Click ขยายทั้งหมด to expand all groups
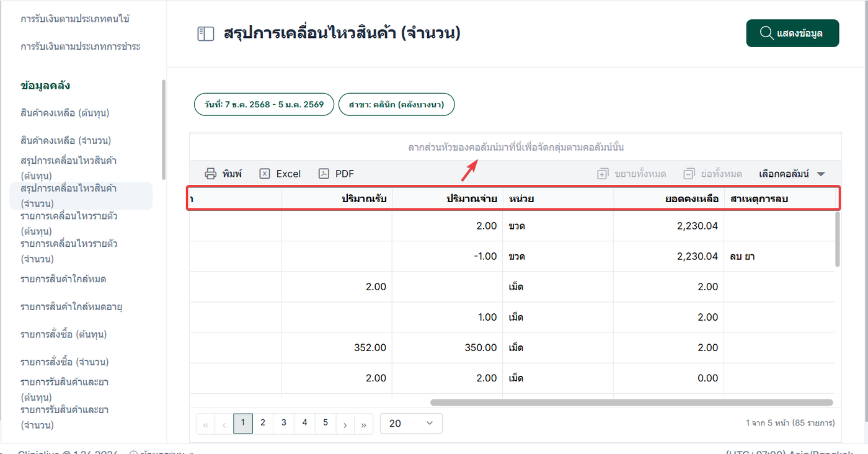This screenshot has height=454, width=868. coord(632,174)
